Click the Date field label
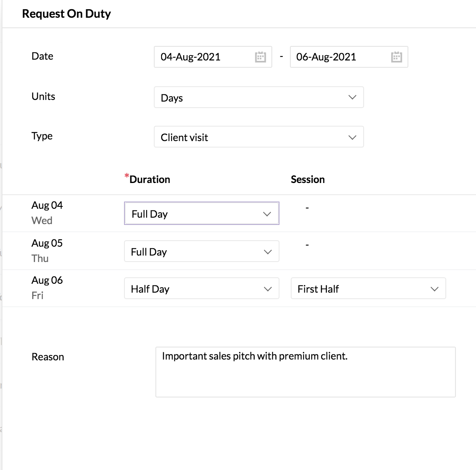Screen dimensions: 476x470 tap(42, 56)
